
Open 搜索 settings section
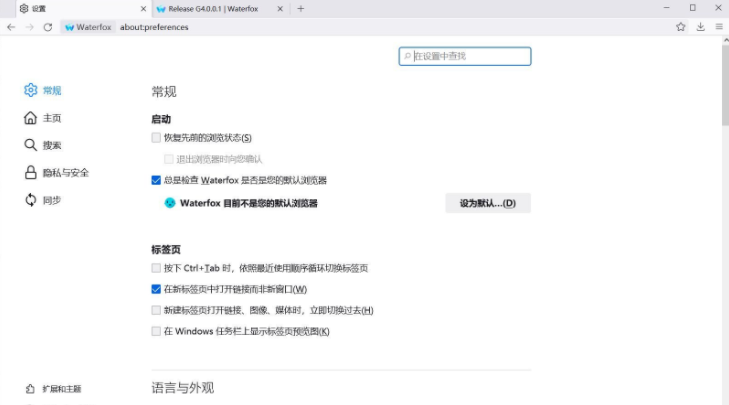(x=31, y=145)
